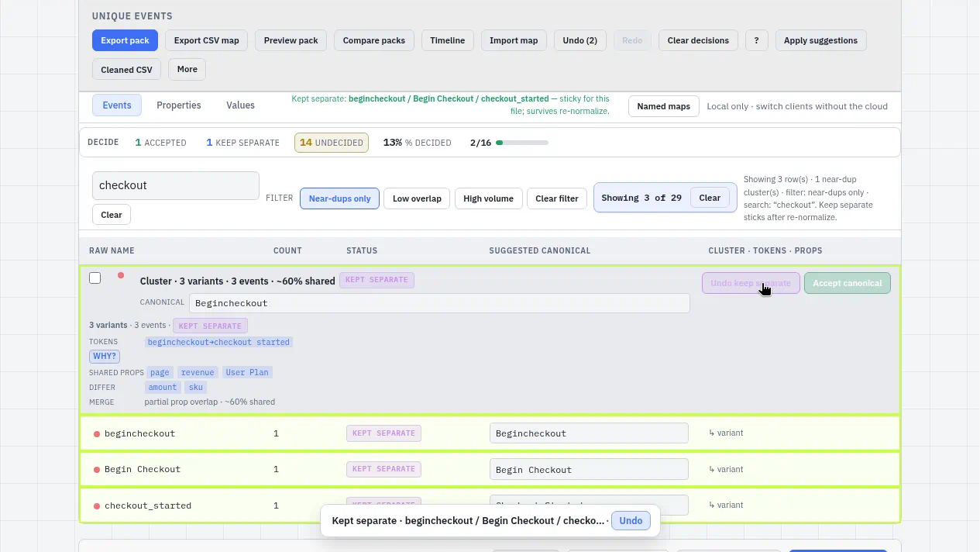Screen dimensions: 980x552
Task: Edit the cluster canonical field Begincheckout
Action: click(x=439, y=303)
